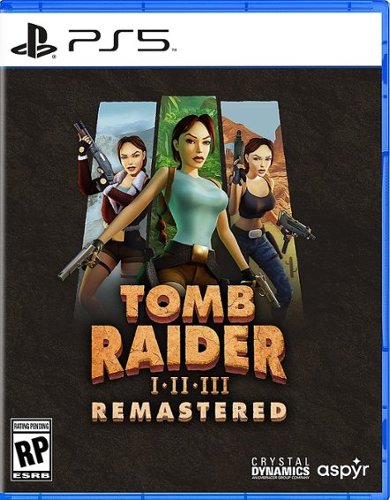Image resolution: width=390 pixels, height=500 pixels.
Task: Click the PlayStation logo symbol
Action: coord(34,40)
